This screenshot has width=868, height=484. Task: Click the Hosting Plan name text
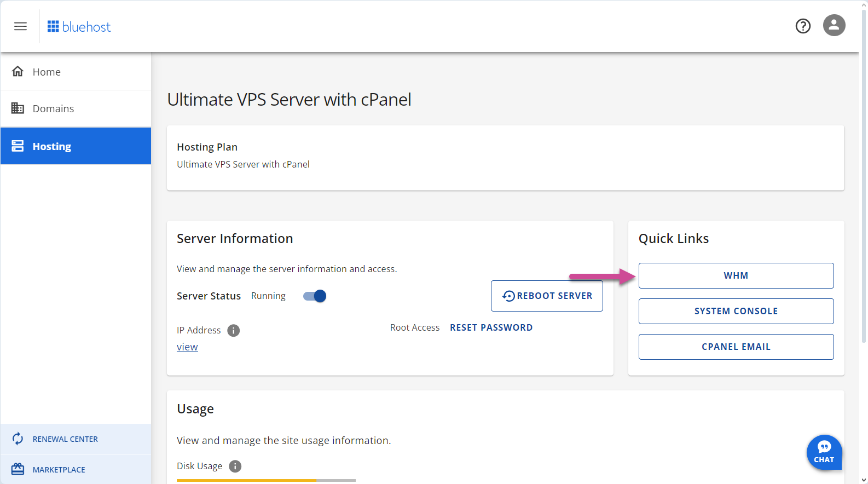(x=243, y=164)
